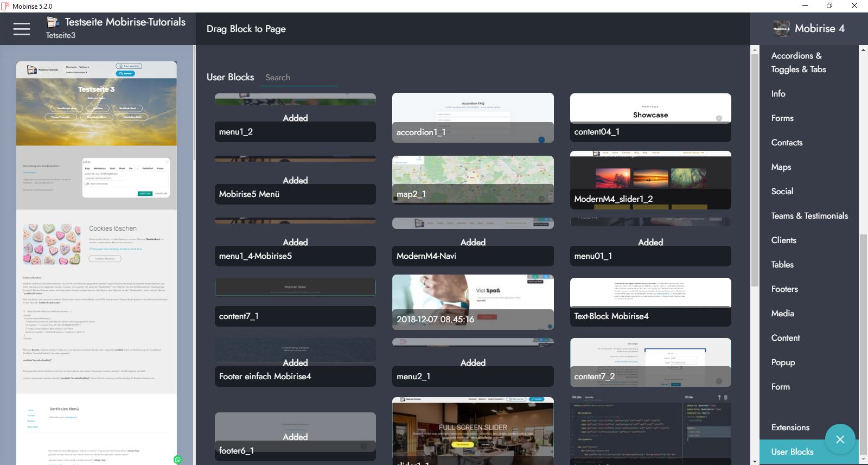Click the blue circle icon on accordion1_1

[541, 139]
